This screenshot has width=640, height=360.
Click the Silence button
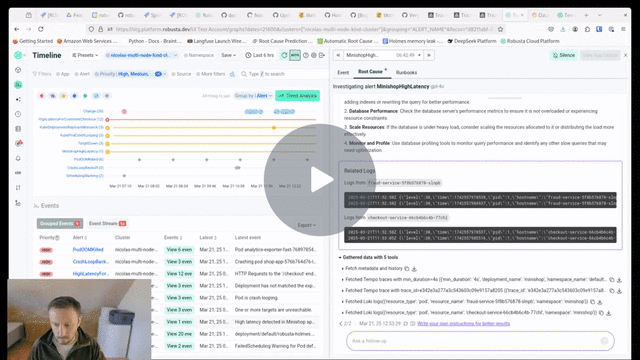pyautogui.click(x=564, y=55)
